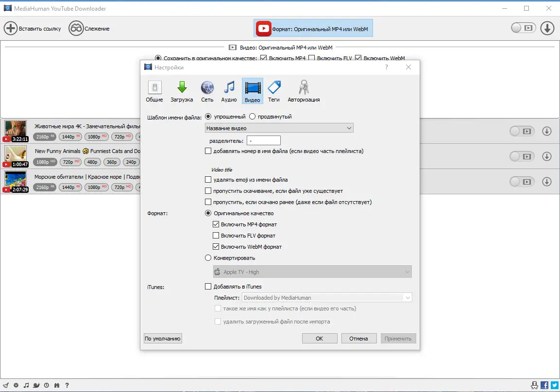Viewport: 560px width, 392px height.
Task: Select the продвинутый filename template option
Action: point(253,116)
